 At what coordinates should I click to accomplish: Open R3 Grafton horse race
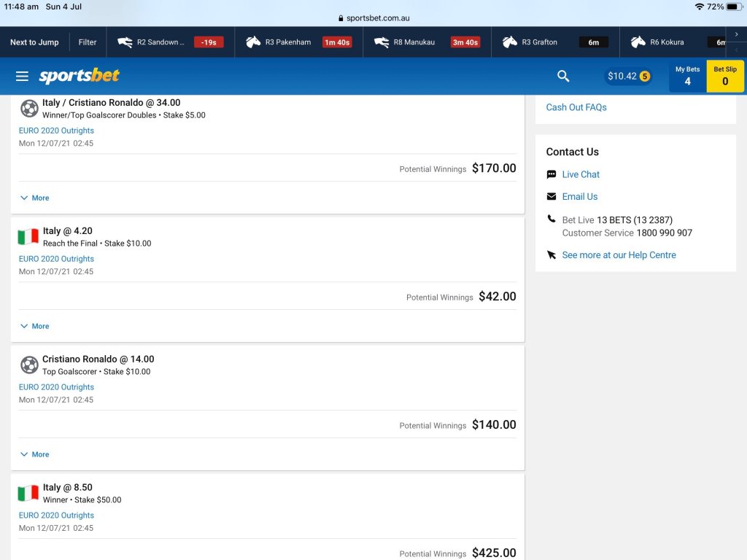pos(555,42)
